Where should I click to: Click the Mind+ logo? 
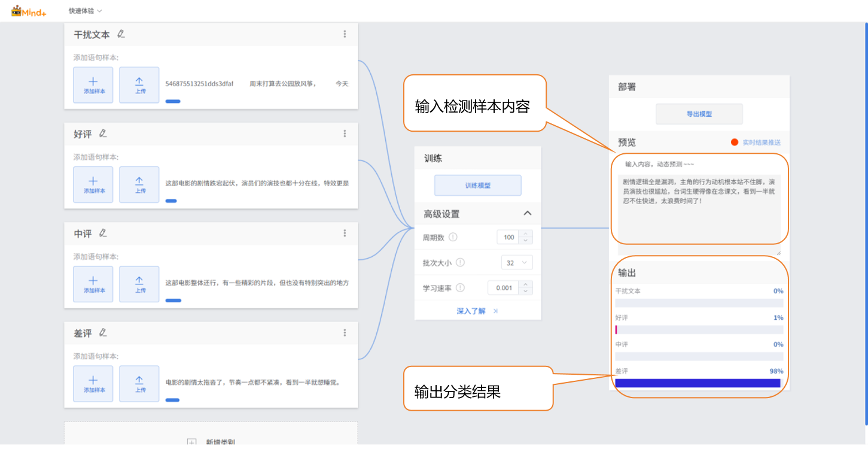(28, 11)
